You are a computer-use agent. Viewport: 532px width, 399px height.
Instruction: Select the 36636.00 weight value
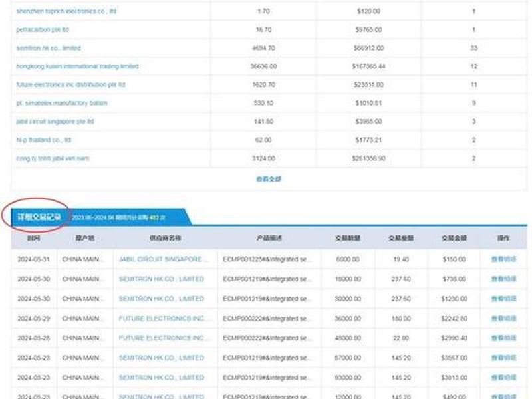point(263,66)
